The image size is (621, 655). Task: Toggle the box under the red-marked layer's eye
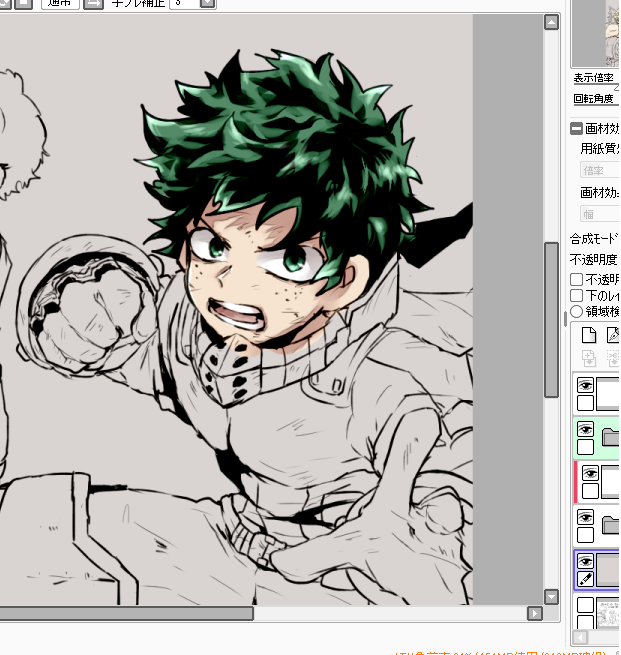coord(590,491)
